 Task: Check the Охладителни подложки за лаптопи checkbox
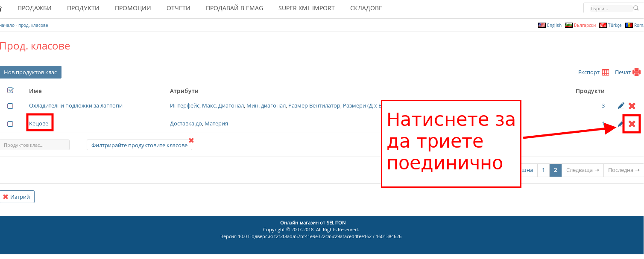click(10, 106)
